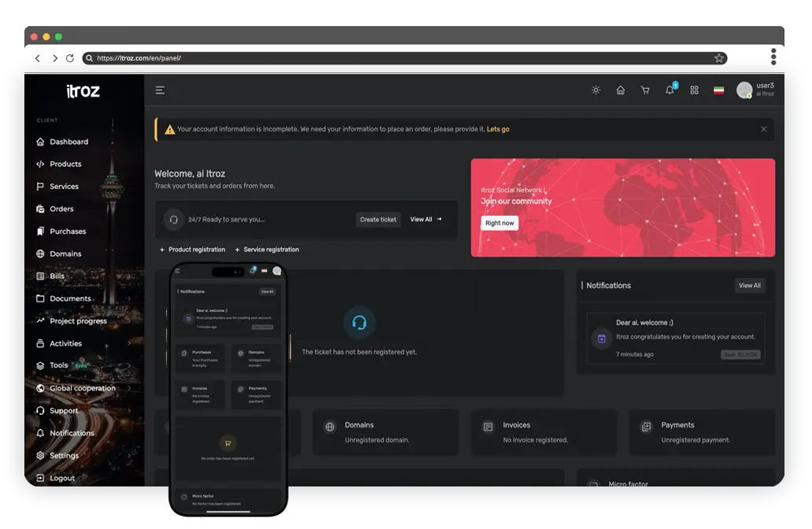Click the Invoices card icon
812x529 pixels.
[488, 427]
